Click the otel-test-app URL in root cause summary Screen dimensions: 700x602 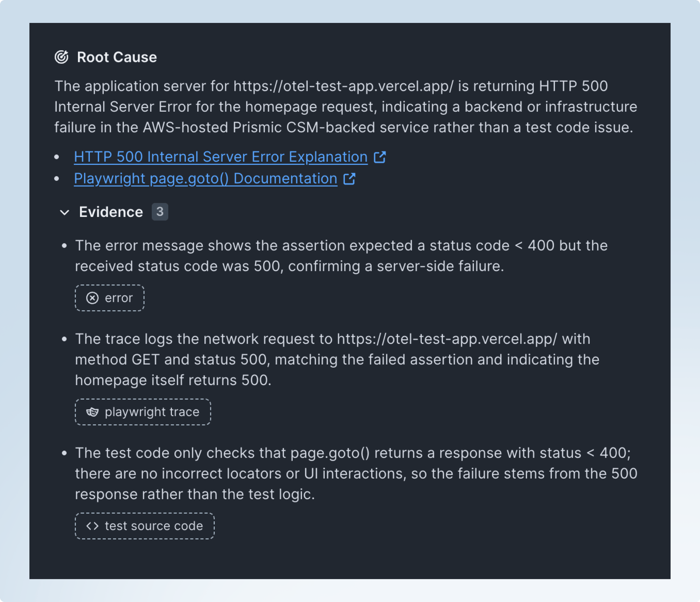[343, 86]
